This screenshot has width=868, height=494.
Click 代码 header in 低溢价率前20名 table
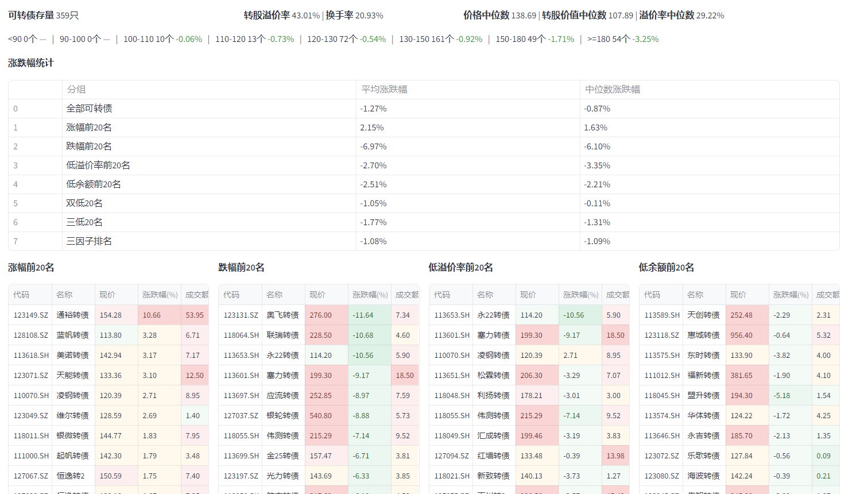(x=442, y=295)
